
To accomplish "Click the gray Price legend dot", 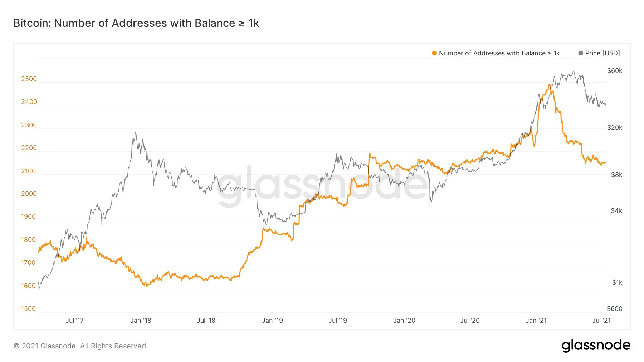I will coord(581,53).
